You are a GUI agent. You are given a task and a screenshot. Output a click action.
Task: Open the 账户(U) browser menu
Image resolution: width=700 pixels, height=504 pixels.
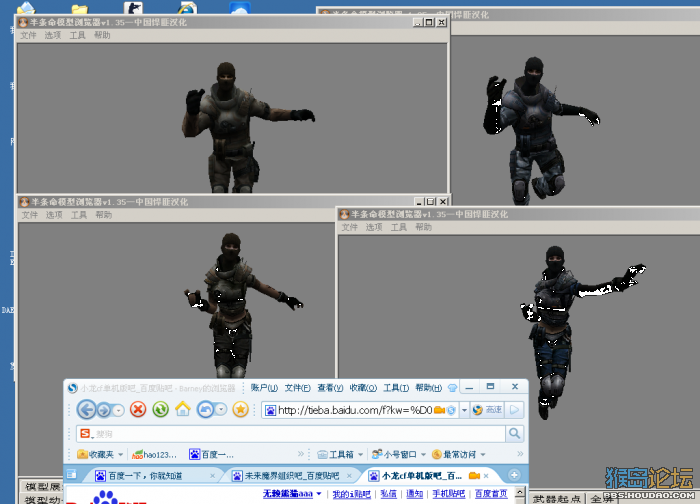pyautogui.click(x=264, y=387)
